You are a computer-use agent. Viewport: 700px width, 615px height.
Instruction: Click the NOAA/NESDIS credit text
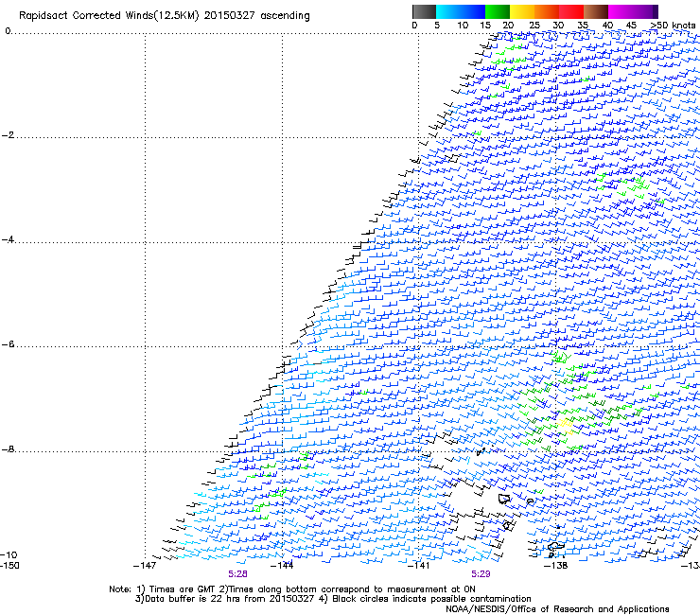click(557, 609)
